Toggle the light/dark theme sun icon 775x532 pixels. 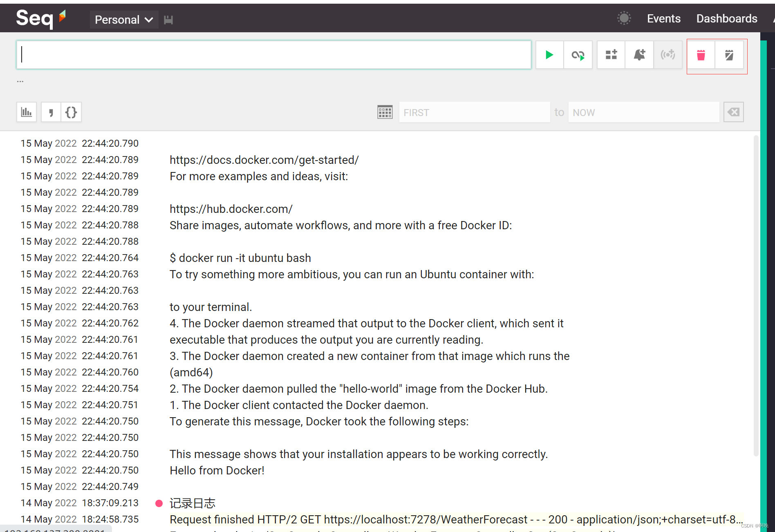(624, 18)
